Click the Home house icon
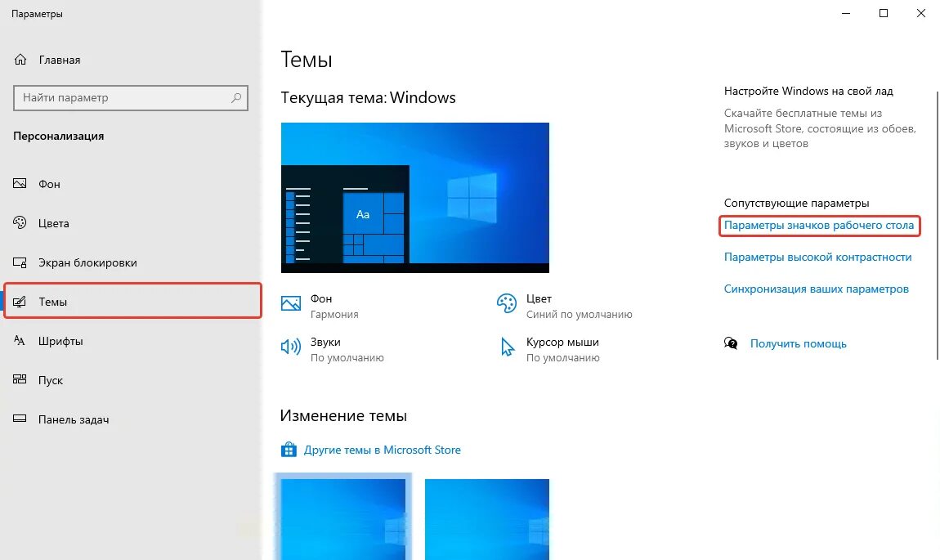Screen dimensions: 940x560 tap(20, 60)
